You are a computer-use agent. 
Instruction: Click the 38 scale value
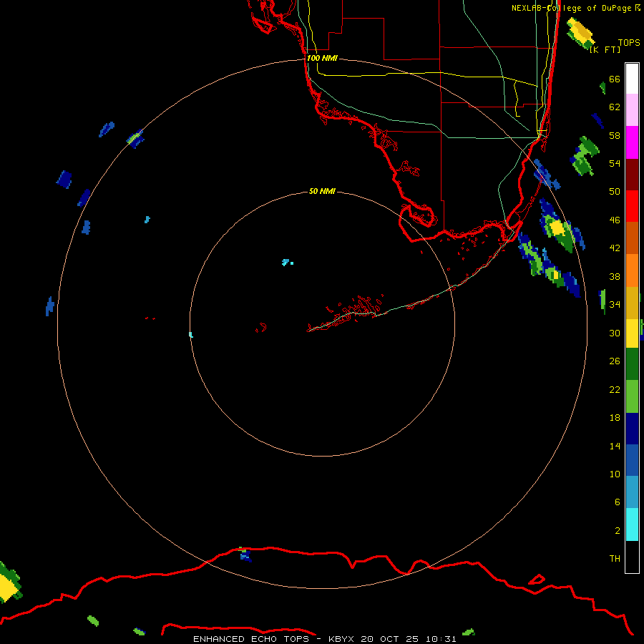pos(615,276)
